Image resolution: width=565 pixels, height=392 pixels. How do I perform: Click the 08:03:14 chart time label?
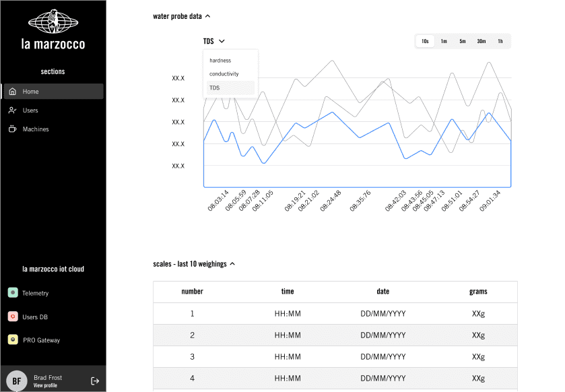pos(218,201)
